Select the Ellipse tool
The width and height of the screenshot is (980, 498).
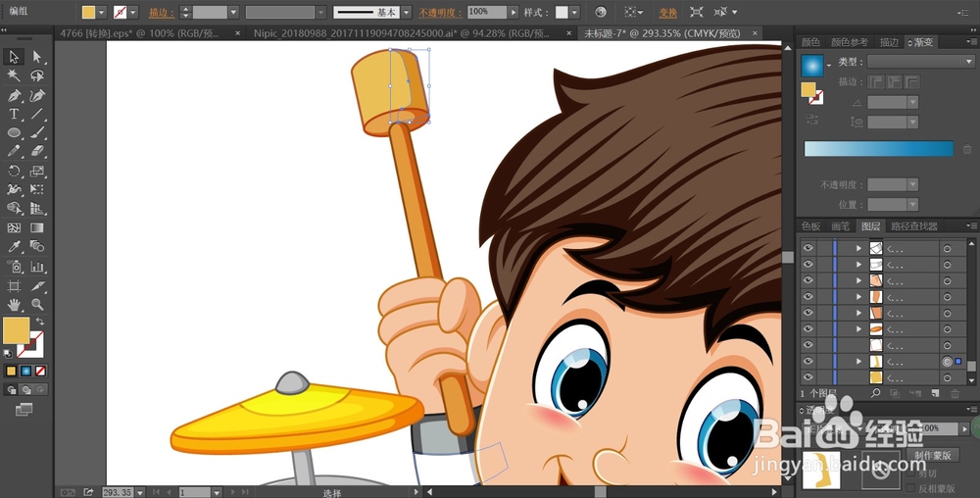tap(14, 132)
